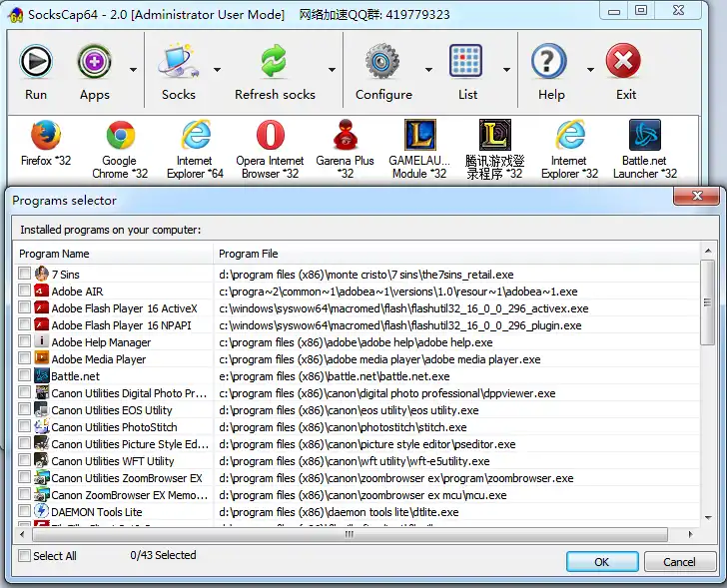Select the Google Chrome *32 app icon
This screenshot has width=727, height=588.
[121, 135]
